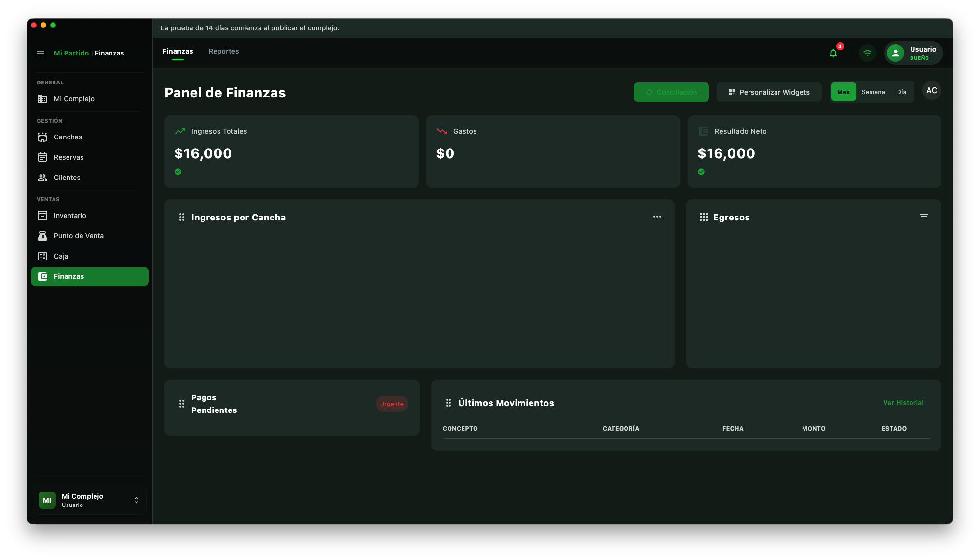Screen dimensions: 980x560
Task: Click the wifi connection status icon
Action: coord(868,53)
